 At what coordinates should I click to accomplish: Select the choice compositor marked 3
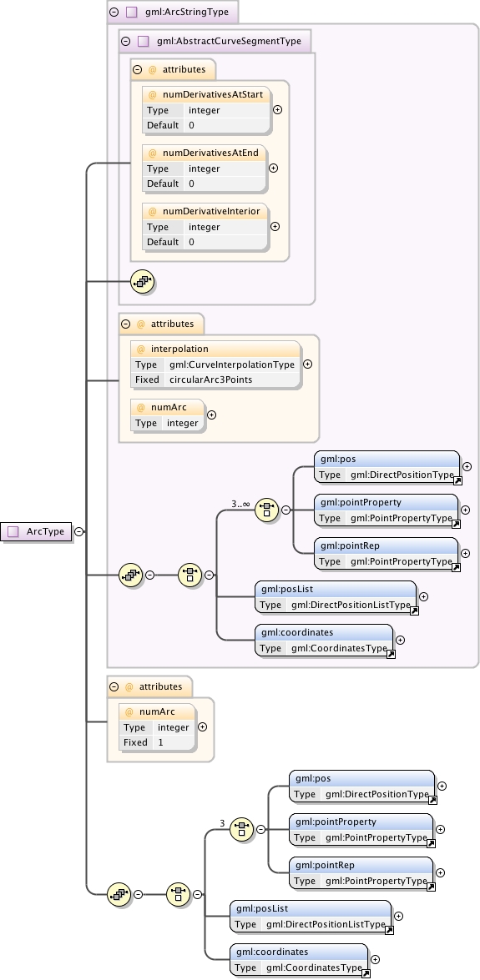241,829
